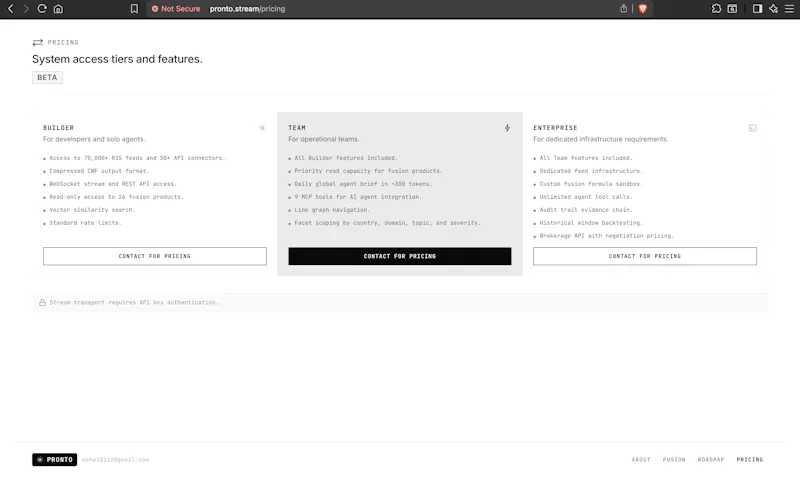The image size is (800, 479).
Task: Open the browser hamburger menu
Action: (x=789, y=9)
